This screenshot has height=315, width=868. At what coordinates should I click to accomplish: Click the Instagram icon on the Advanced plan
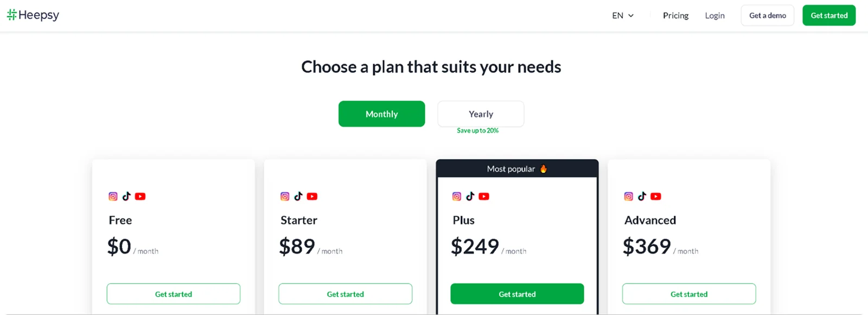628,196
